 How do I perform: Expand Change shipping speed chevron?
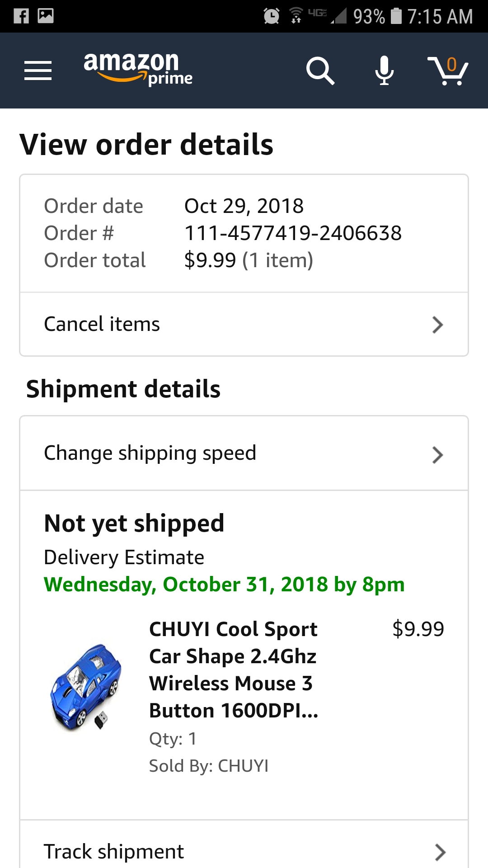coord(437,455)
